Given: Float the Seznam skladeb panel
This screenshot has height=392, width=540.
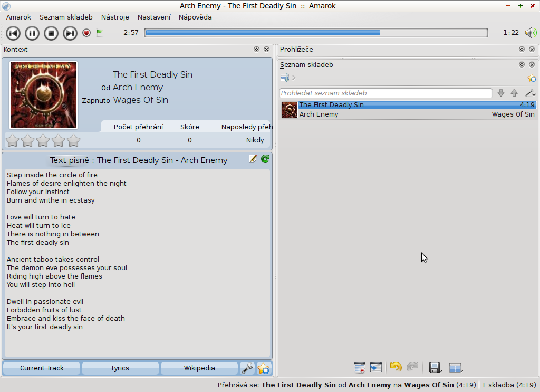Looking at the screenshot, I should 522,64.
